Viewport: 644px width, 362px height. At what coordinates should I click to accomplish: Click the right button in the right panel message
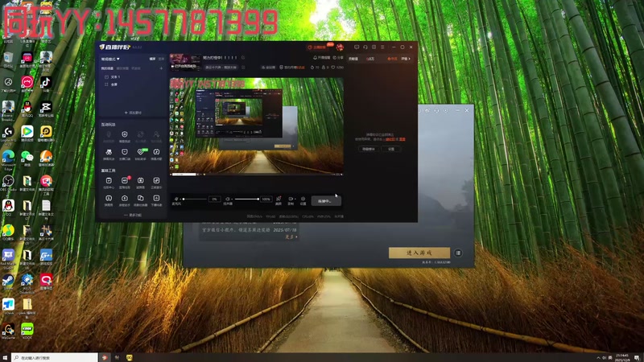click(x=391, y=149)
